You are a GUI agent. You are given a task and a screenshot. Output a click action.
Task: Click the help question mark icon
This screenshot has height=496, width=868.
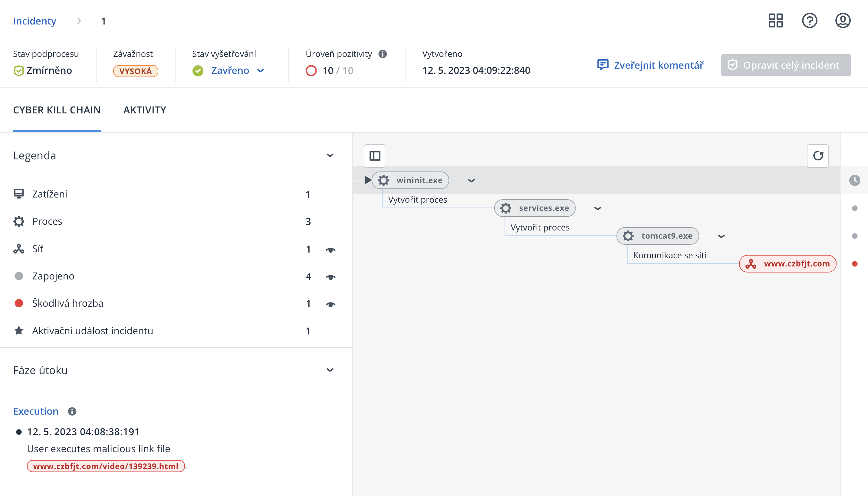tap(809, 21)
